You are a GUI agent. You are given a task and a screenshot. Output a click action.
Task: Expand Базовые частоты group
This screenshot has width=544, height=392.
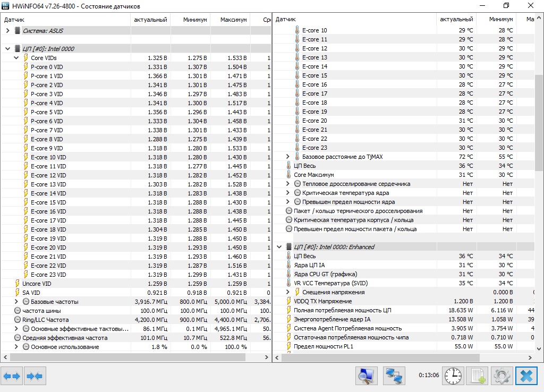coord(16,302)
